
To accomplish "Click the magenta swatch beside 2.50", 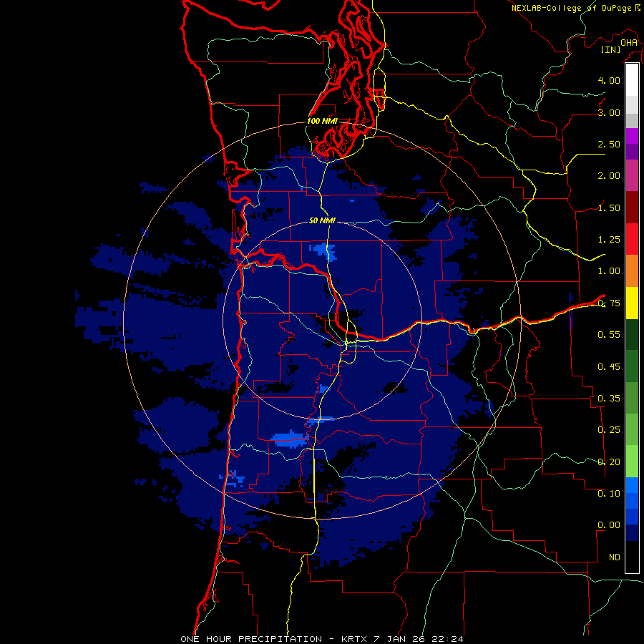I will pyautogui.click(x=632, y=136).
